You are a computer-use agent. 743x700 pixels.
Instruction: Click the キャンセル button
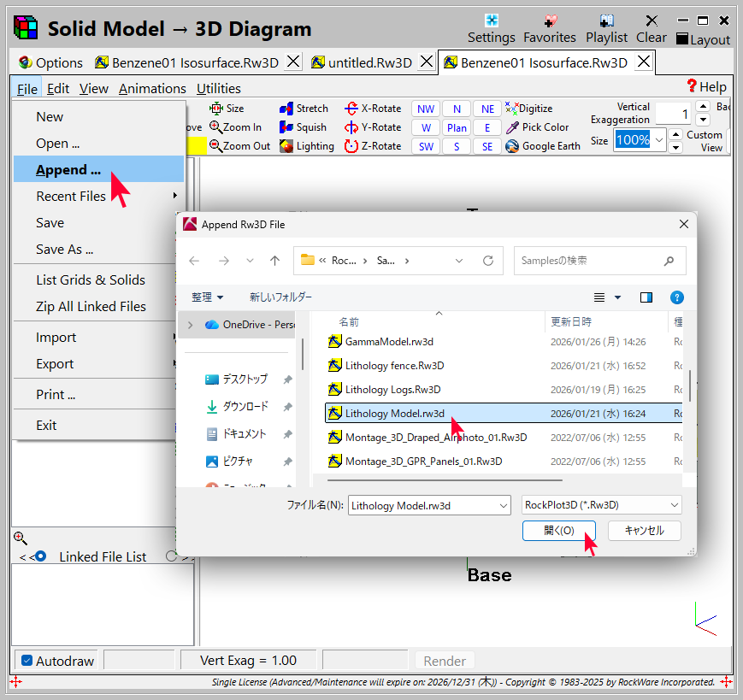point(644,530)
